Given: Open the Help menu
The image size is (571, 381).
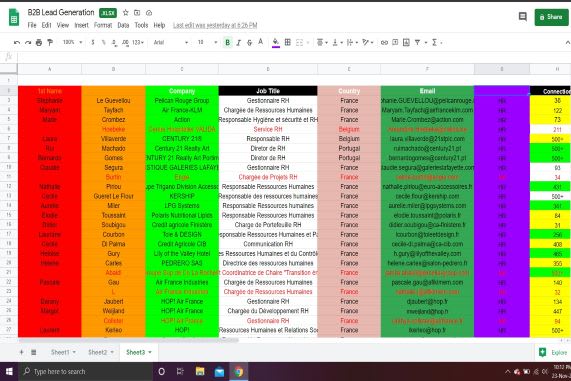Looking at the screenshot, I should click(159, 25).
